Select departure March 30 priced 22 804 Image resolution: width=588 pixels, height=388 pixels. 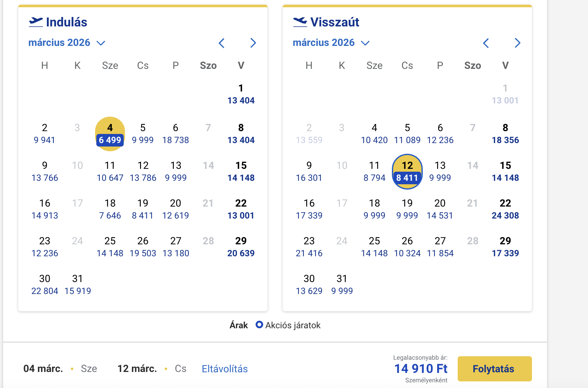45,285
